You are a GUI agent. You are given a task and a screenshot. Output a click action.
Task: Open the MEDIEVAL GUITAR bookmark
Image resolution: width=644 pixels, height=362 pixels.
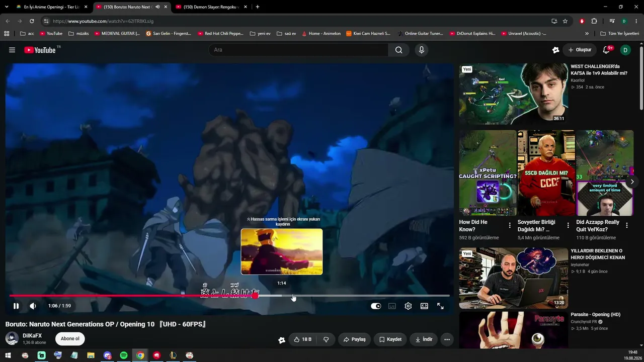pyautogui.click(x=117, y=34)
